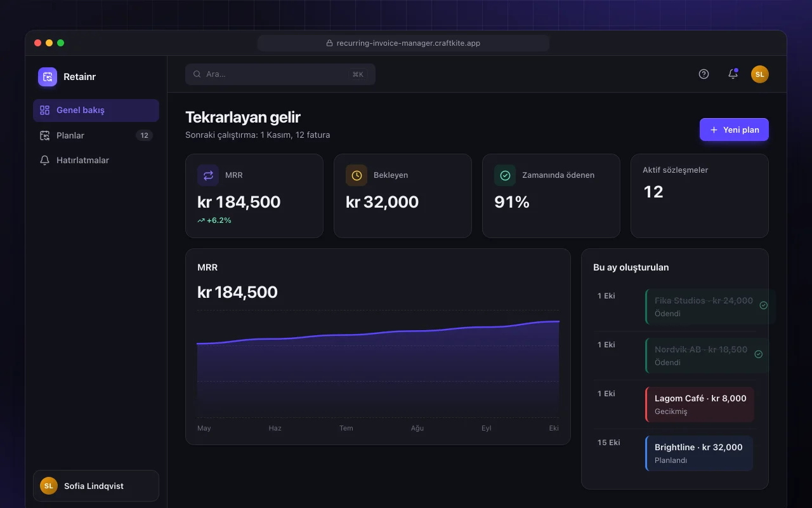
Task: Open notifications bell in top bar
Action: pos(733,74)
